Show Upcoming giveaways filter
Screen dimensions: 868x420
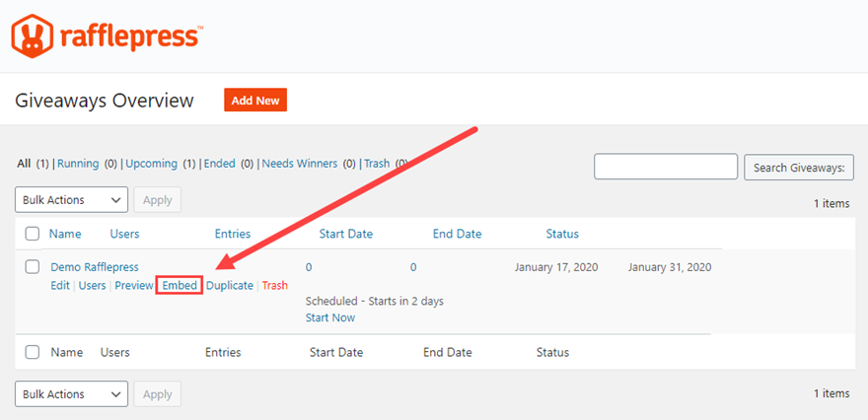(151, 164)
